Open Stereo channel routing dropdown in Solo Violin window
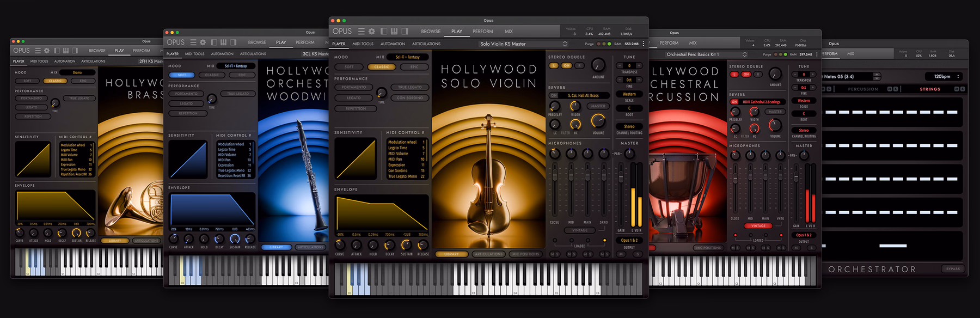This screenshot has width=980, height=318. point(629,126)
